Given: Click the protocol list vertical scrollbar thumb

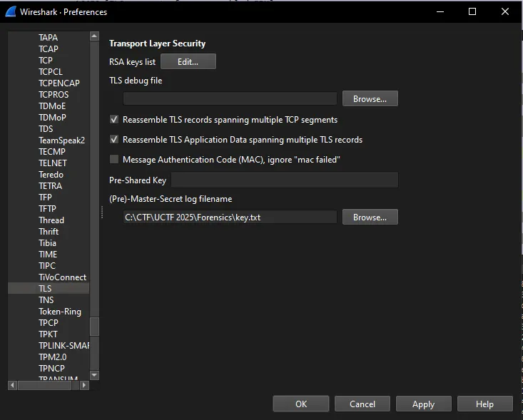Looking at the screenshot, I should click(94, 327).
